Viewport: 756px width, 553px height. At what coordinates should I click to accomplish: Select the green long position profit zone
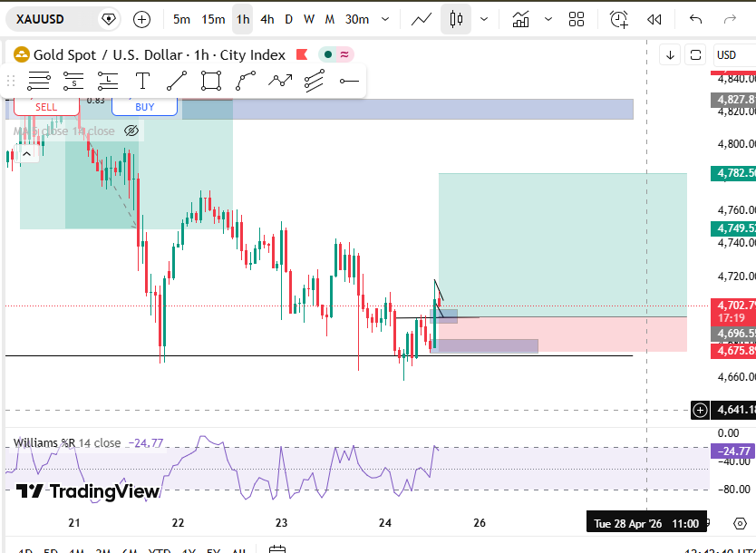click(x=563, y=245)
